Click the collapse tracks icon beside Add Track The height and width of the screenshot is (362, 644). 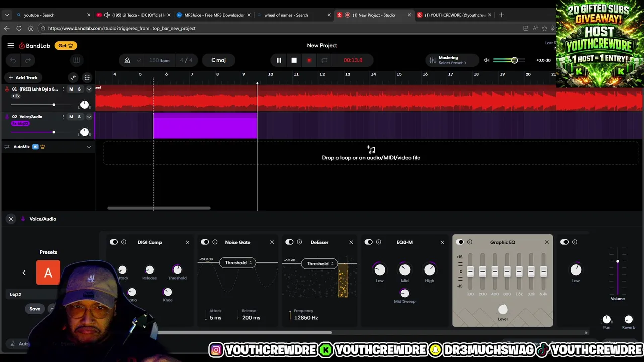(87, 77)
